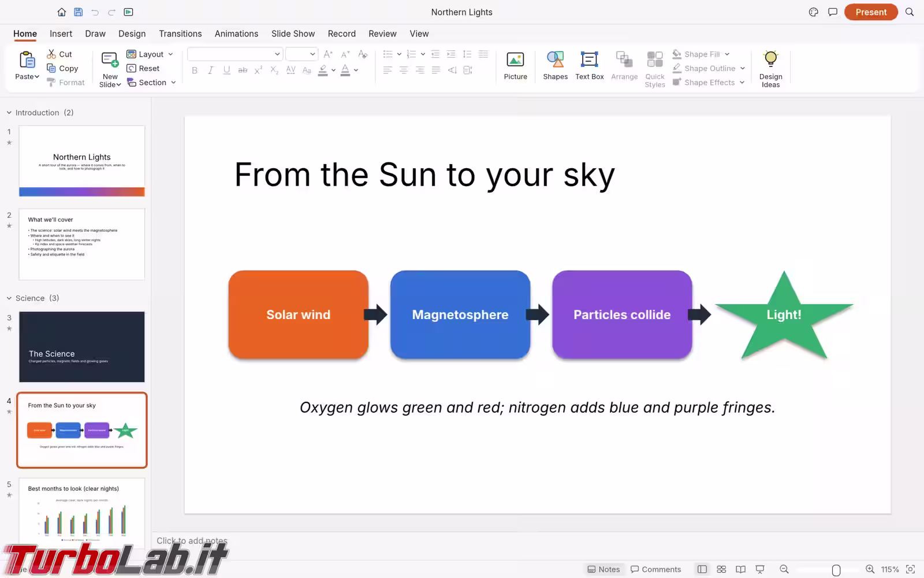Switch to Reading view icon

point(740,569)
